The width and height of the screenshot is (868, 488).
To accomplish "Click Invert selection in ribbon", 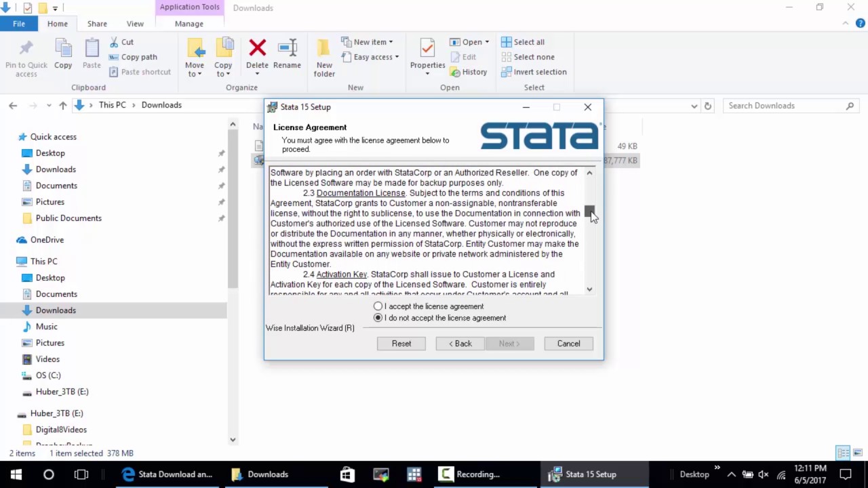I will pos(534,72).
